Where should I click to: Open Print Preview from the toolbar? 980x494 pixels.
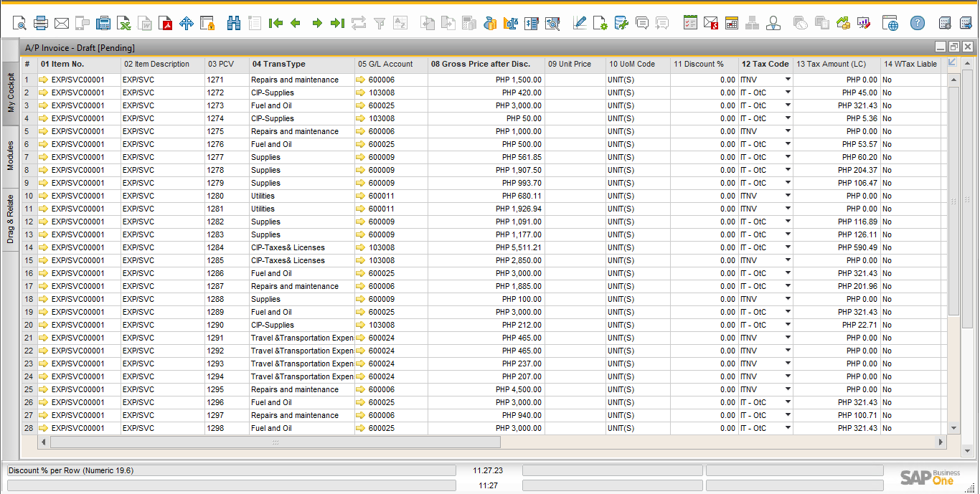click(x=19, y=24)
